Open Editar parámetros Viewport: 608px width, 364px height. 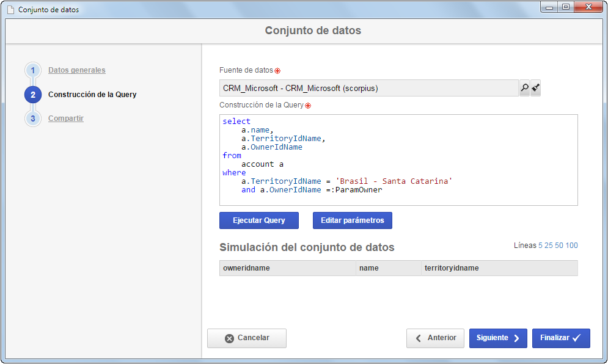[353, 220]
